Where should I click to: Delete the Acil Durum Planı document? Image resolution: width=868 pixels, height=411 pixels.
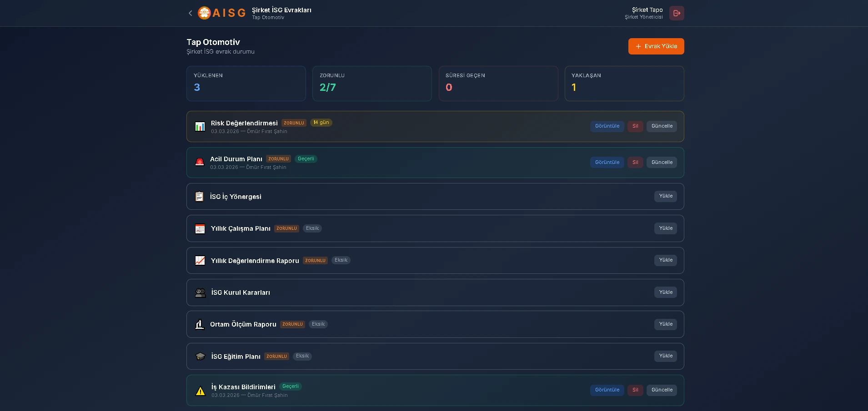click(635, 163)
